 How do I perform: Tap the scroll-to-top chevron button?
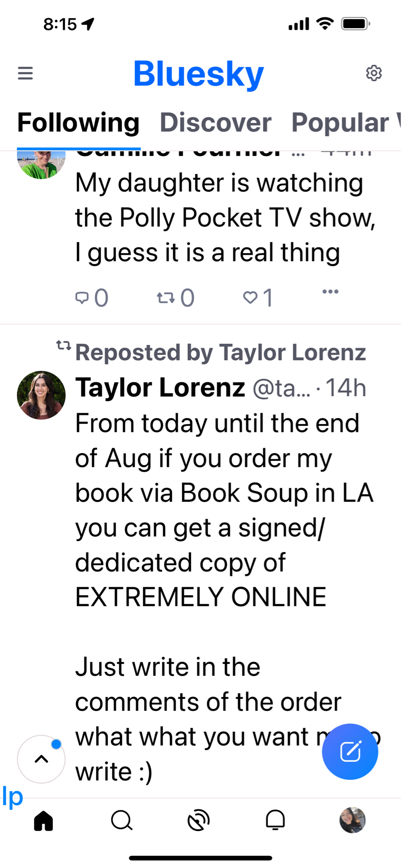point(41,759)
